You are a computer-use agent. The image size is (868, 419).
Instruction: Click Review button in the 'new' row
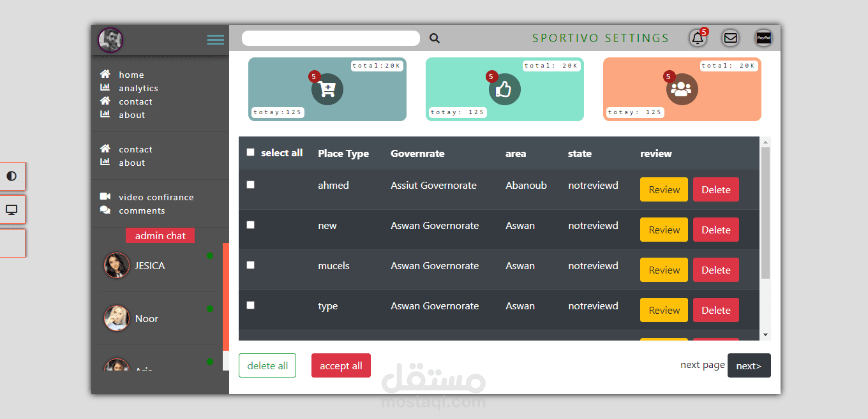click(x=664, y=230)
